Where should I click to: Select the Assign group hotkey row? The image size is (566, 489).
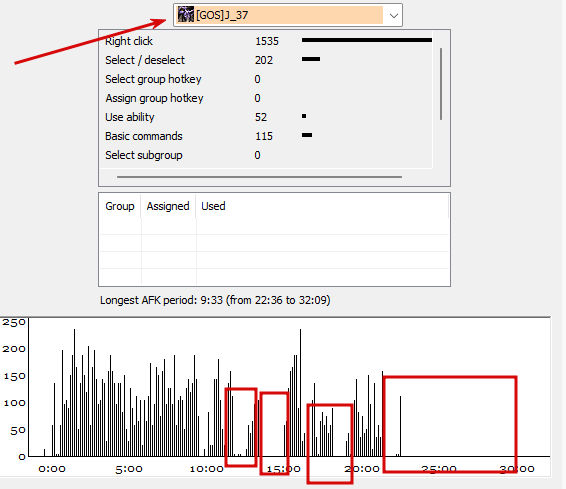point(266,98)
